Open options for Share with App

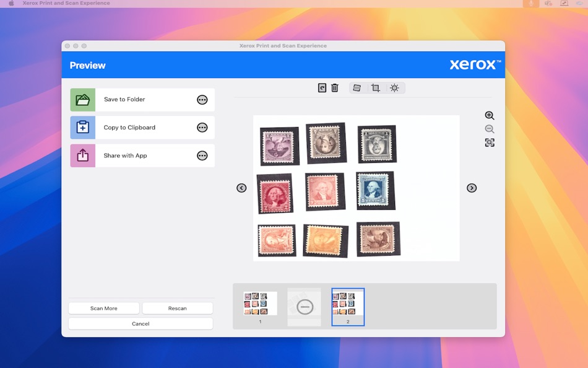click(x=202, y=156)
